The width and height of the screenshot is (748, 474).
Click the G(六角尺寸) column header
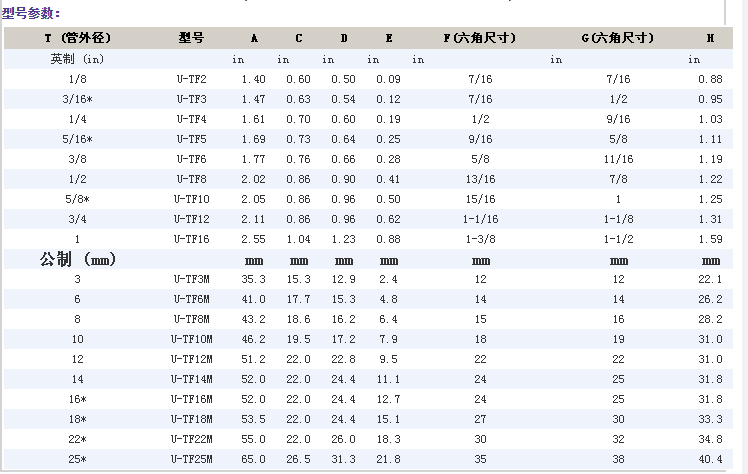617,38
